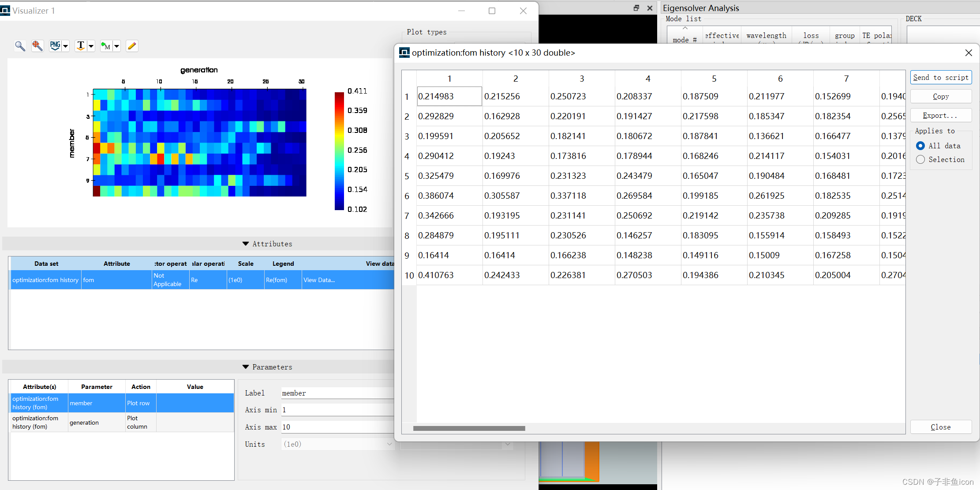This screenshot has height=490, width=980.
Task: Open the PNG export dropdown arrow
Action: tap(66, 46)
